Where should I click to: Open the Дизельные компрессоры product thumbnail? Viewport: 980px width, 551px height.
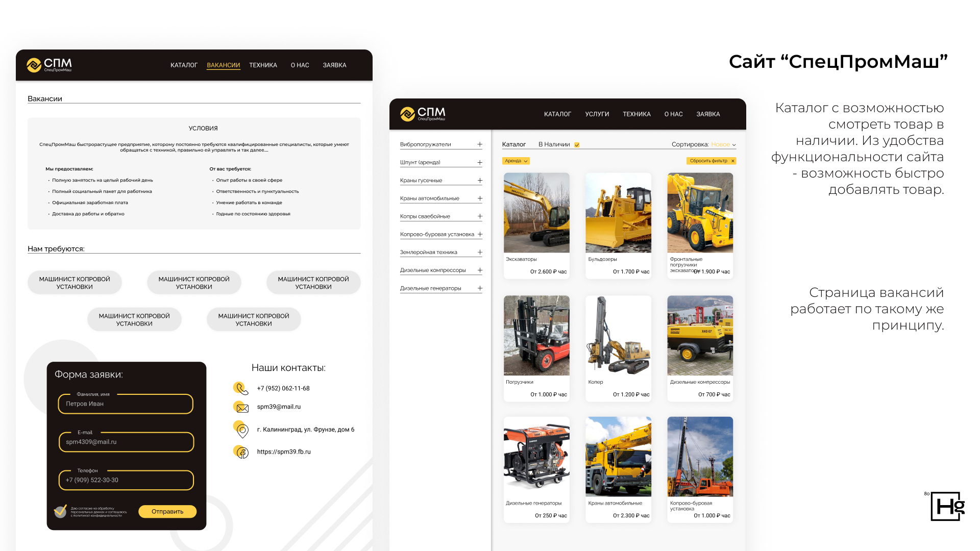click(x=700, y=336)
